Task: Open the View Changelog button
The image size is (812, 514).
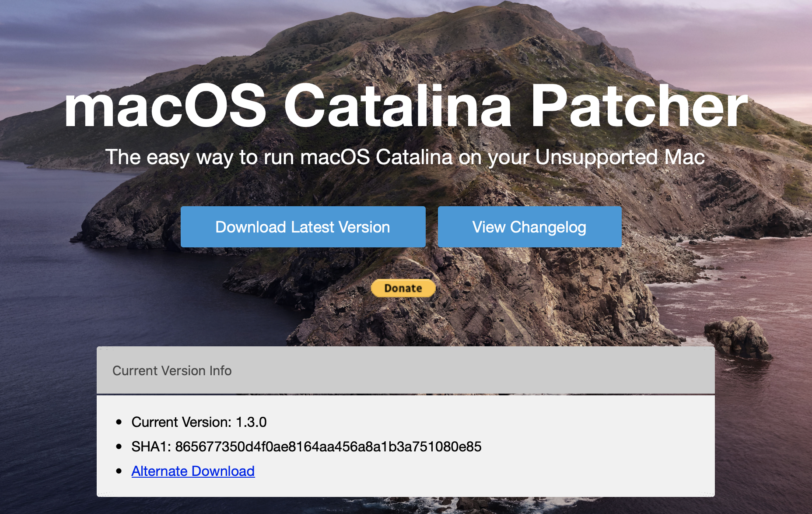Action: click(x=530, y=227)
